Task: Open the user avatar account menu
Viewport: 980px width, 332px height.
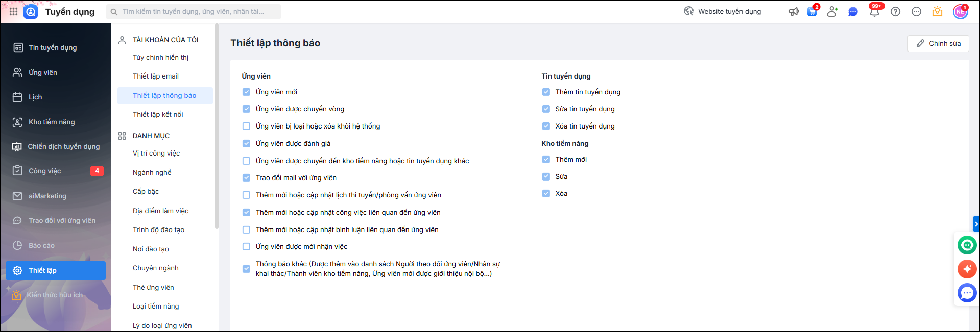Action: (960, 11)
